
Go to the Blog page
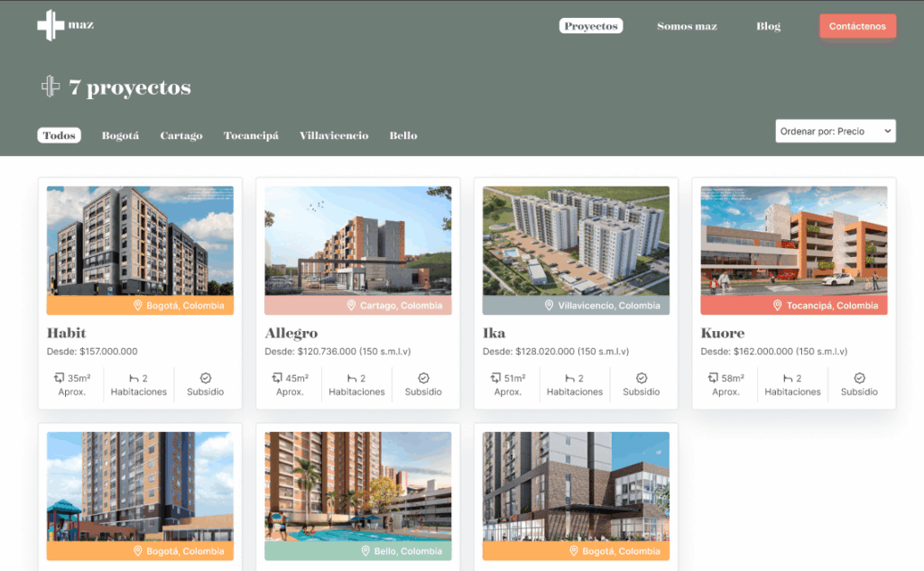click(768, 26)
